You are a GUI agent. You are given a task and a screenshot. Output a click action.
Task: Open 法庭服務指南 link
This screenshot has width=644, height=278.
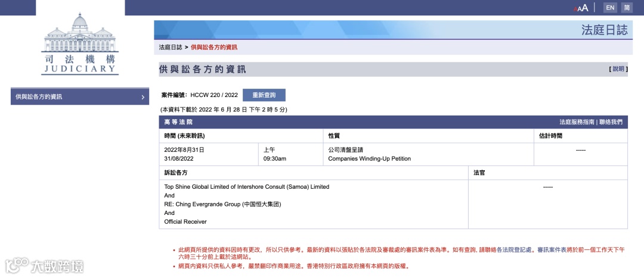click(x=577, y=122)
